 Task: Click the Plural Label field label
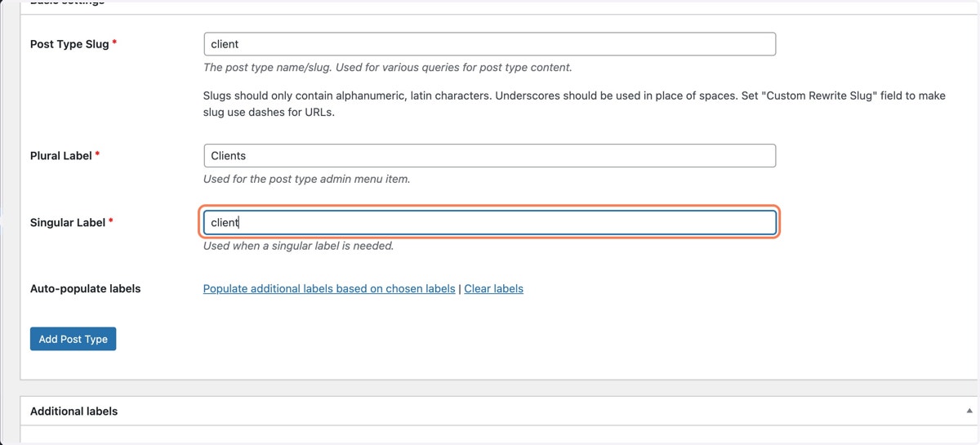point(61,155)
